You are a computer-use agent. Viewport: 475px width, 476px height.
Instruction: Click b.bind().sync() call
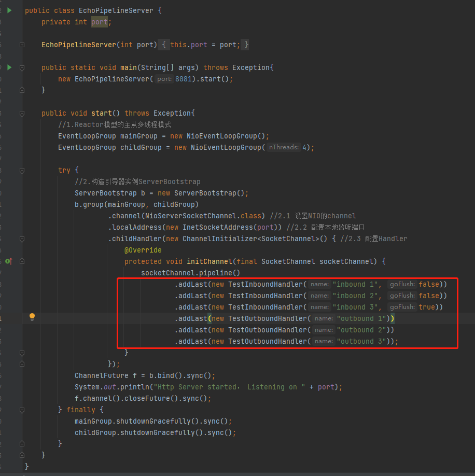180,376
